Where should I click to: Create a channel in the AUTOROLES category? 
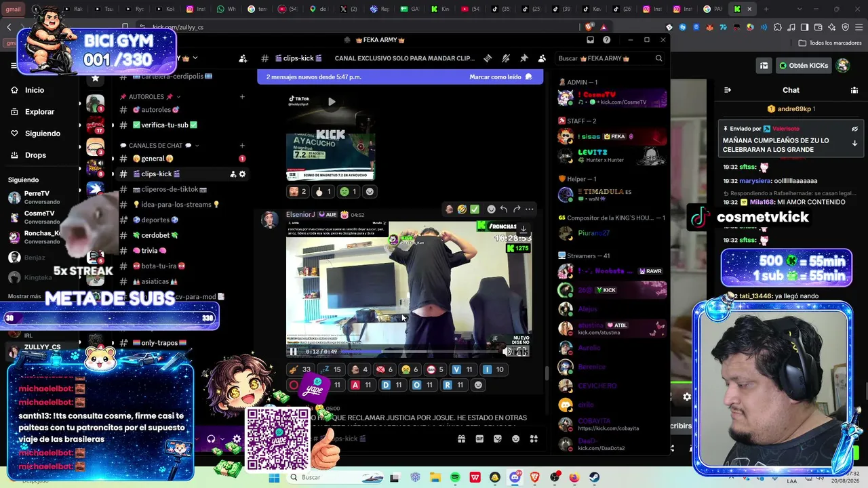pyautogui.click(x=242, y=97)
